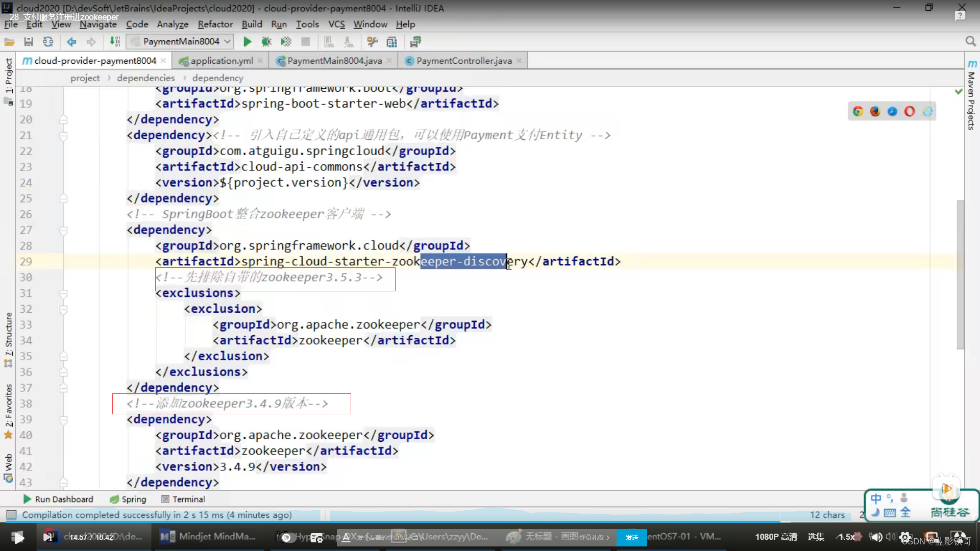
Task: Open page in Chrome browser icon
Action: (x=857, y=111)
